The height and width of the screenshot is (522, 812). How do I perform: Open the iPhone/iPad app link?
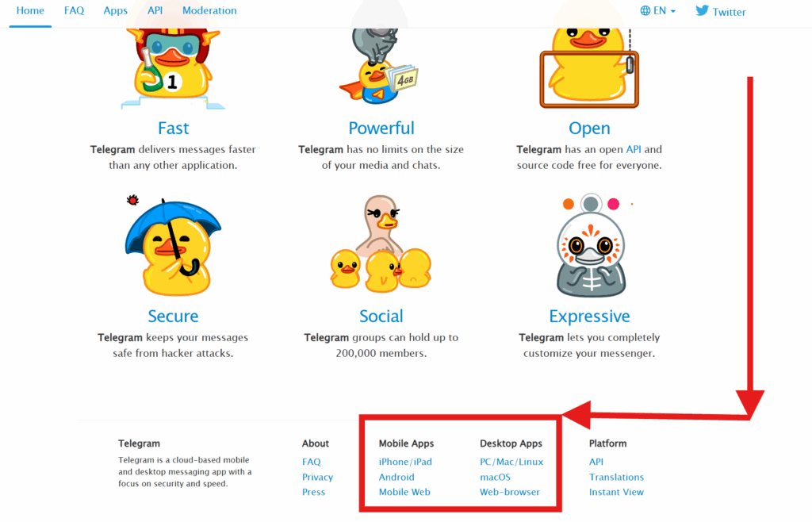tap(405, 462)
